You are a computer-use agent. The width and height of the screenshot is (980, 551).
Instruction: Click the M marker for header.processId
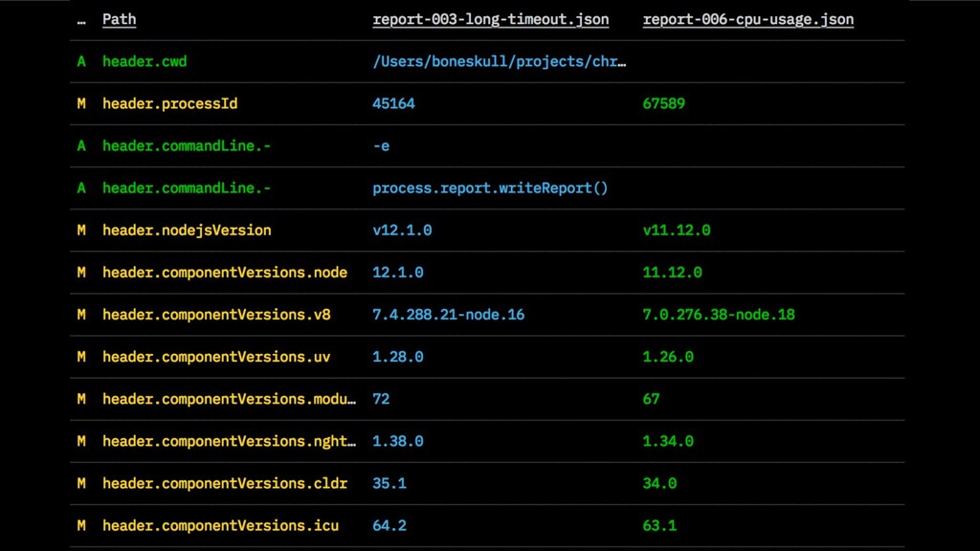pyautogui.click(x=81, y=103)
